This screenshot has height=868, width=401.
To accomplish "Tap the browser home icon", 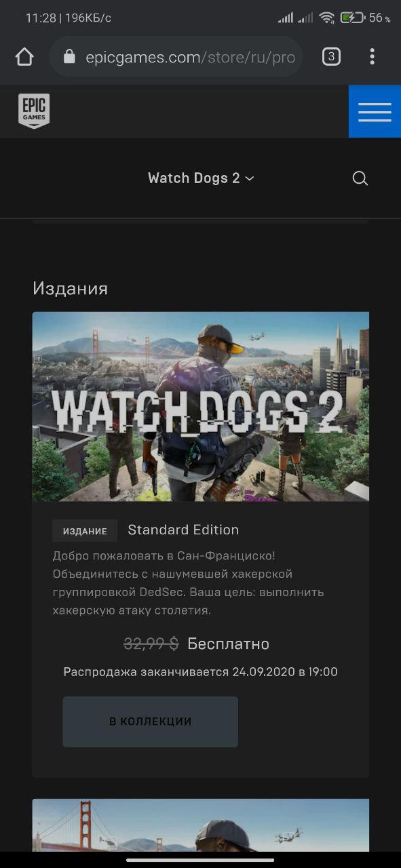I will (x=24, y=57).
